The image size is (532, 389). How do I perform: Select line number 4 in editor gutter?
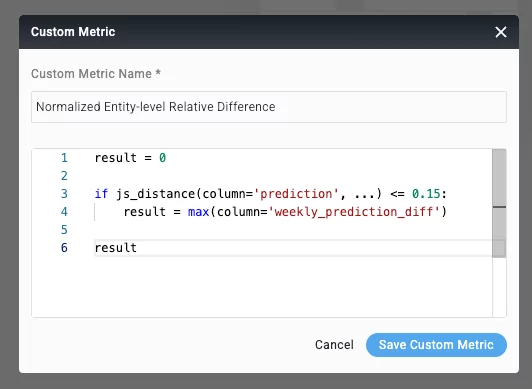pos(64,212)
